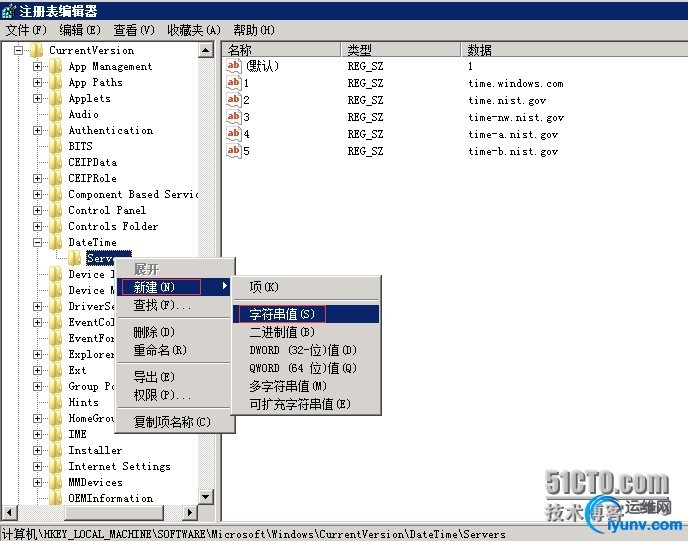Click the Registry Editor title bar icon
Screen dimensions: 688x541
click(x=9, y=11)
